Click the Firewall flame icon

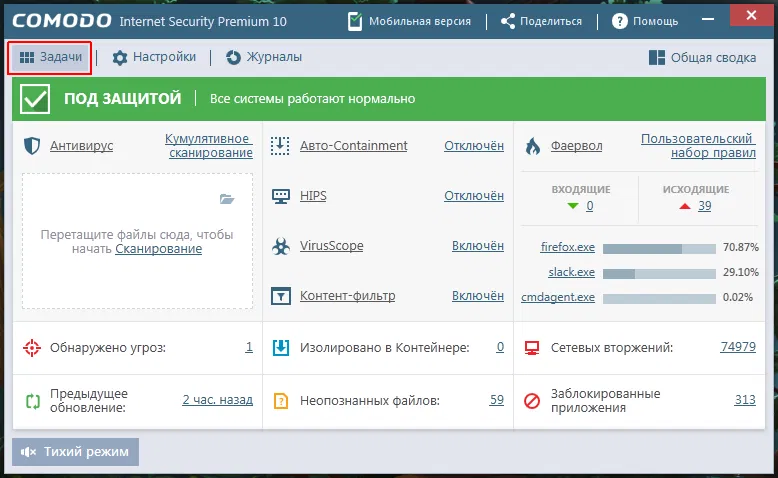click(532, 146)
